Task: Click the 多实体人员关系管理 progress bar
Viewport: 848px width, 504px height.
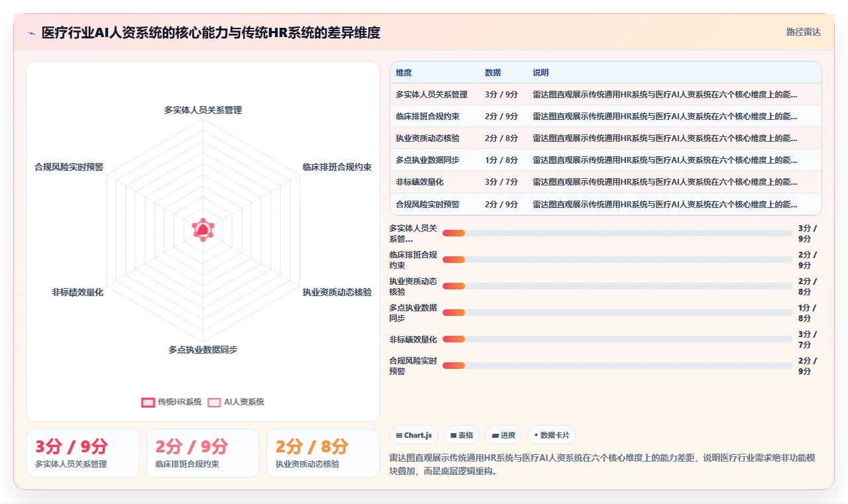Action: [617, 233]
